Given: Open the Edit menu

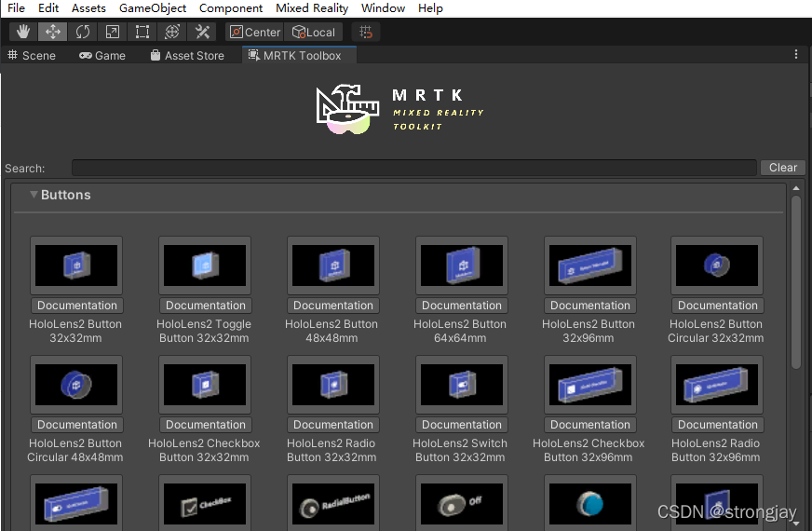Looking at the screenshot, I should coord(48,8).
